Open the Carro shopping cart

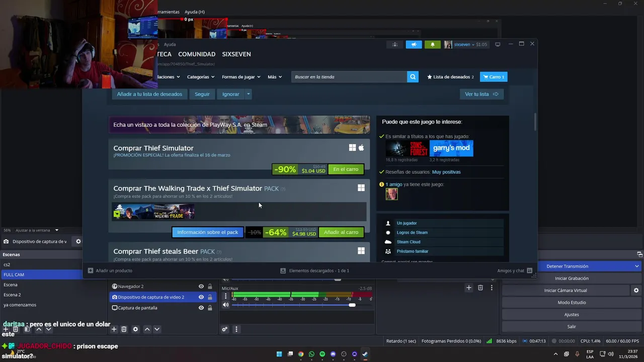(494, 77)
